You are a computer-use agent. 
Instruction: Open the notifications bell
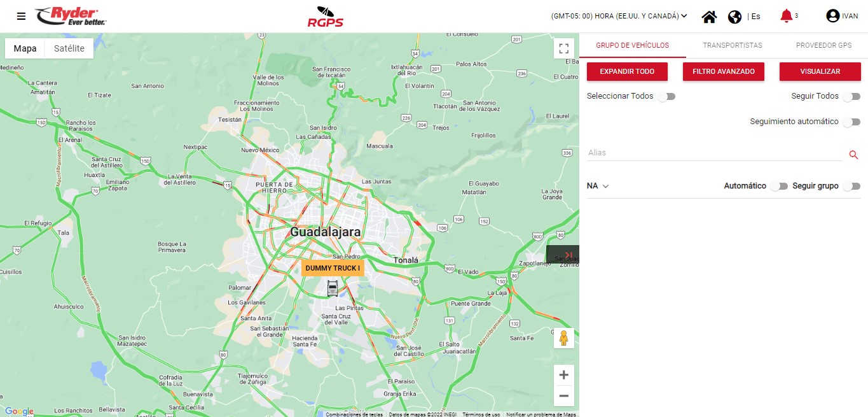pos(787,17)
